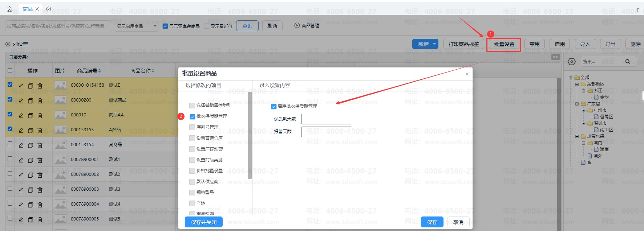Delete product 测试1 with the trash icon

tap(40, 160)
